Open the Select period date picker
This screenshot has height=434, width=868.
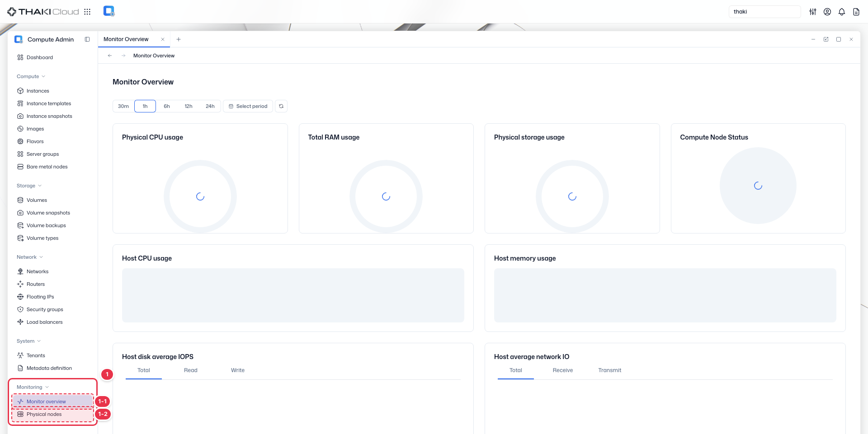(x=248, y=106)
